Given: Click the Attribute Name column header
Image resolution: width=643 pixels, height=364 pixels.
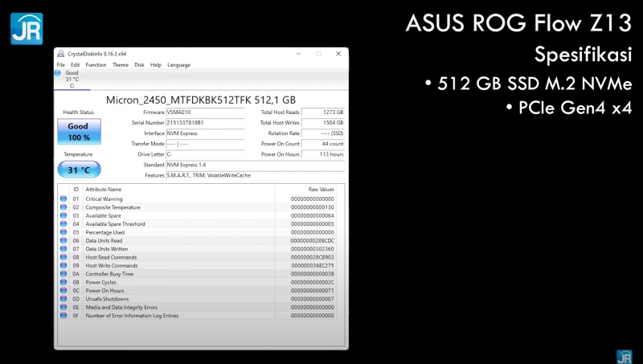Looking at the screenshot, I should tap(104, 190).
